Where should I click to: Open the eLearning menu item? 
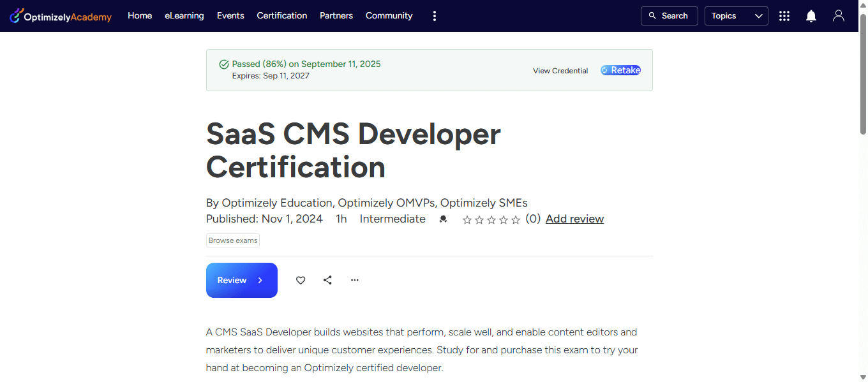(x=184, y=16)
